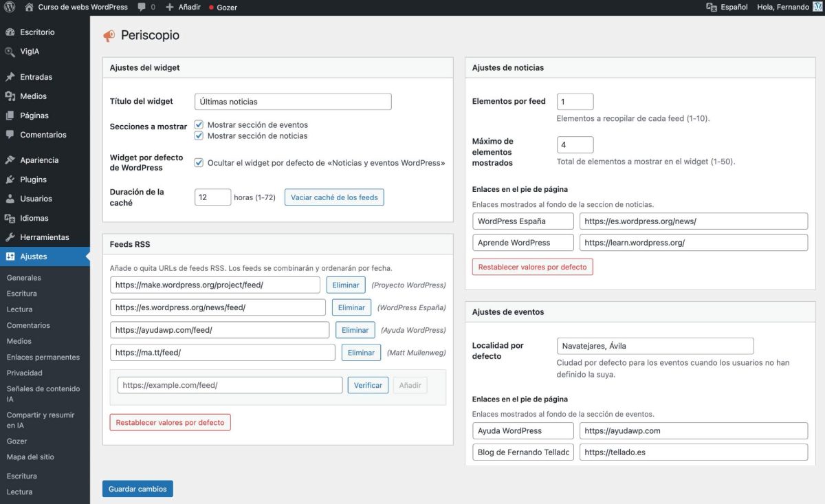This screenshot has height=504, width=825.
Task: Restablecer valores por defecto in Ajustes de noticias
Action: pos(533,267)
